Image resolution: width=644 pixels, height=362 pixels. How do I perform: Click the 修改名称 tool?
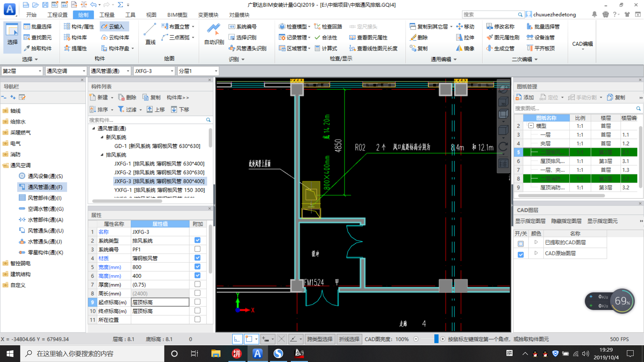coord(500,26)
